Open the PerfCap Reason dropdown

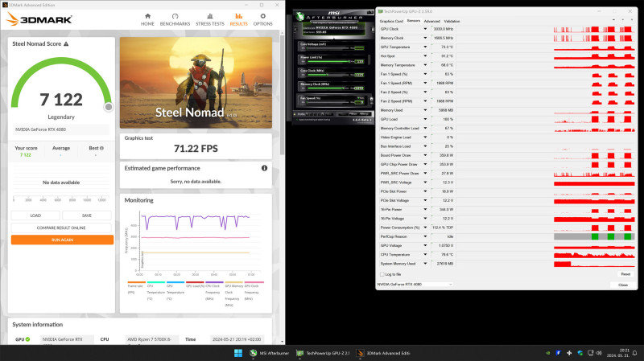[425, 236]
